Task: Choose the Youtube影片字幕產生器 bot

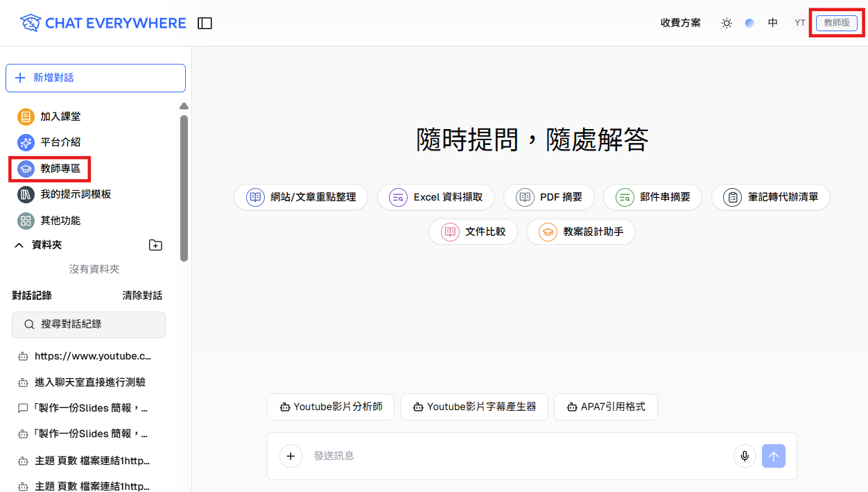Action: coord(474,407)
